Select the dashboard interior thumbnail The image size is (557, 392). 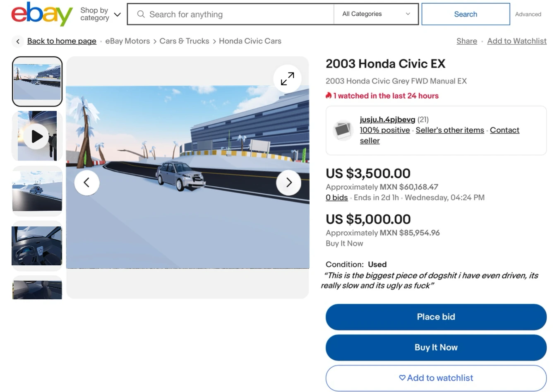click(37, 245)
